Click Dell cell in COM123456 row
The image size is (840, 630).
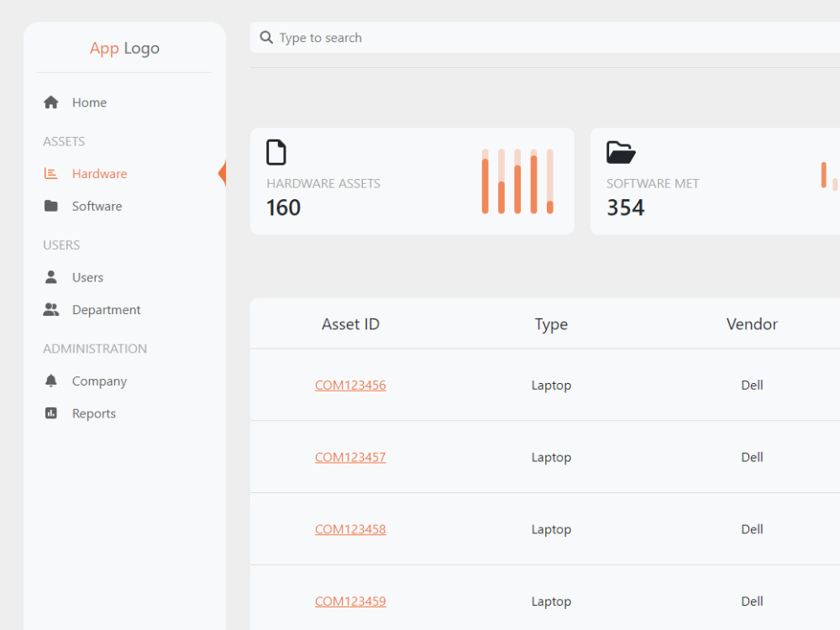tap(752, 386)
